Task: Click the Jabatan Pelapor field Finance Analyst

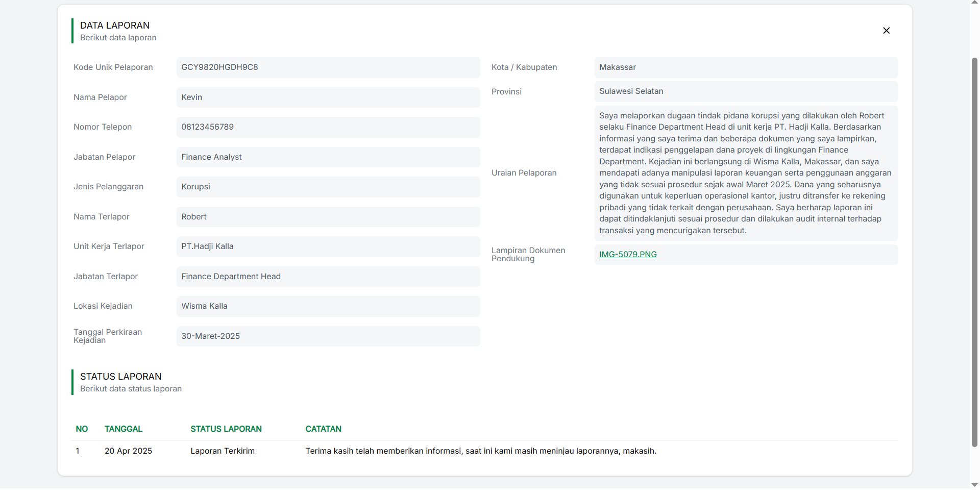Action: click(328, 157)
